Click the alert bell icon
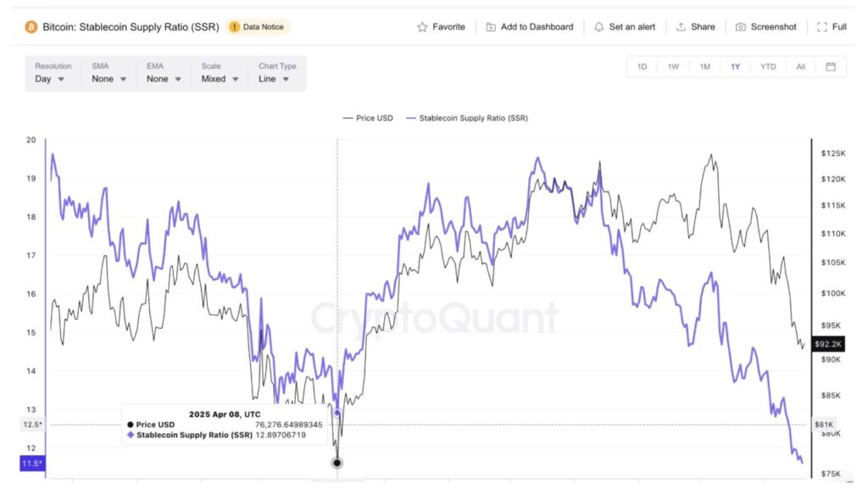The width and height of the screenshot is (868, 496). coord(599,27)
